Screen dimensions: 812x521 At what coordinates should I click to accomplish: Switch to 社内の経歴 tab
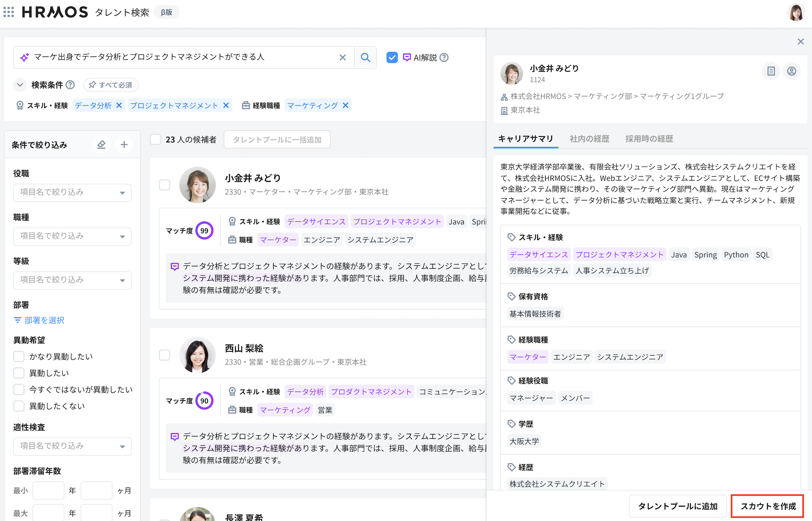pyautogui.click(x=589, y=139)
